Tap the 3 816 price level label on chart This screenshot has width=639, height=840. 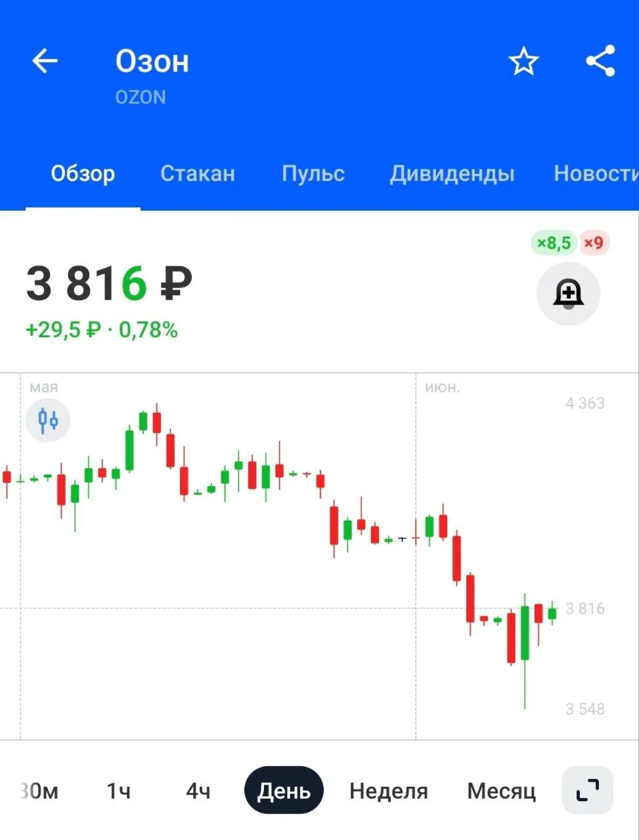[584, 608]
